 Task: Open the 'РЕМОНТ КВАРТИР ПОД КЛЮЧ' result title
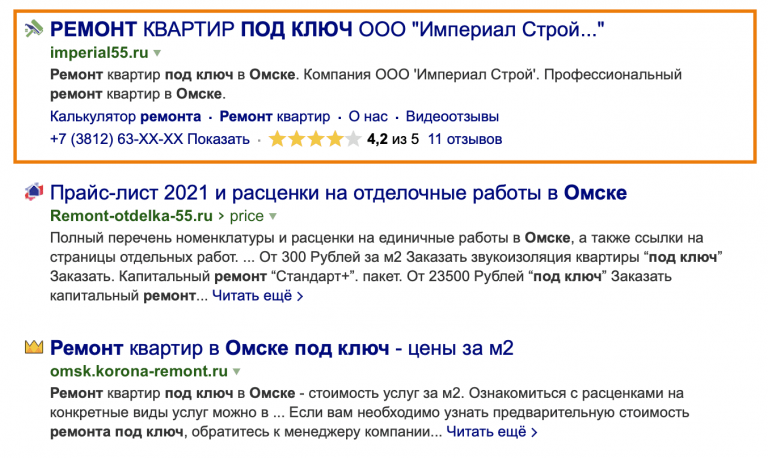[x=327, y=29]
